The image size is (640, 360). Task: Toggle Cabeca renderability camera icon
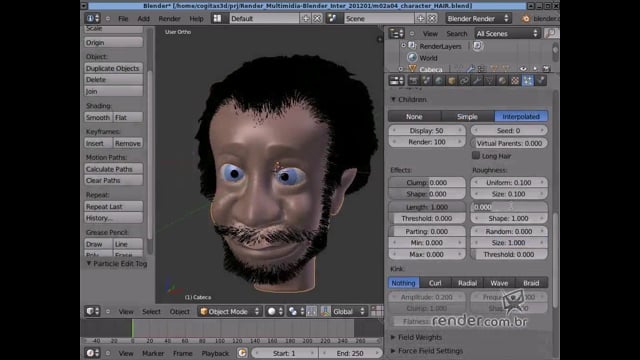pos(546,69)
